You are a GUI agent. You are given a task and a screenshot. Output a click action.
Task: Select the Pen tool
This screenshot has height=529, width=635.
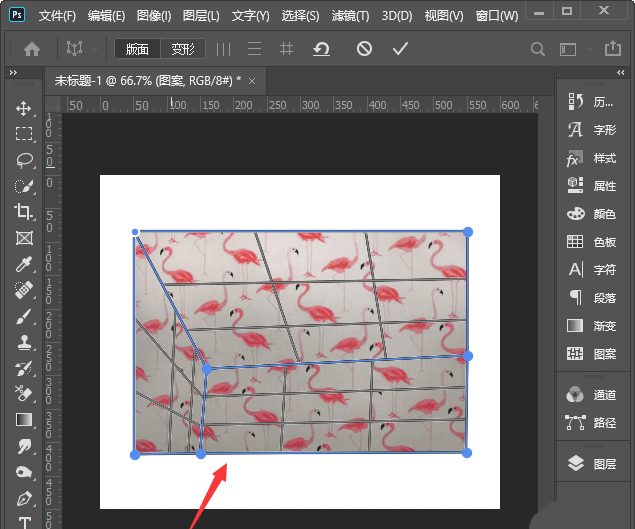point(24,498)
